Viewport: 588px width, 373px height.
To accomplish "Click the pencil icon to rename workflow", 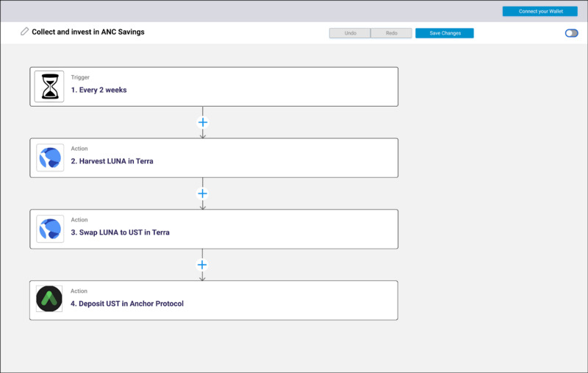I will coord(25,32).
